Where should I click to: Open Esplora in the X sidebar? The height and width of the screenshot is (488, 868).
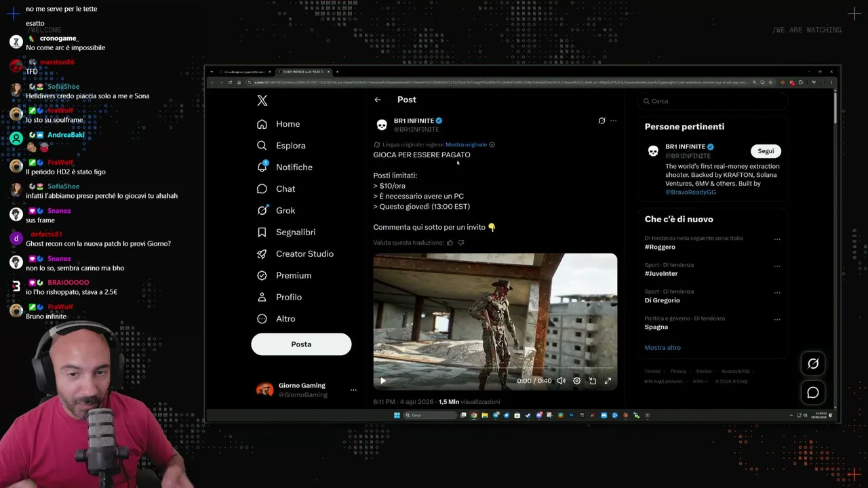point(281,146)
